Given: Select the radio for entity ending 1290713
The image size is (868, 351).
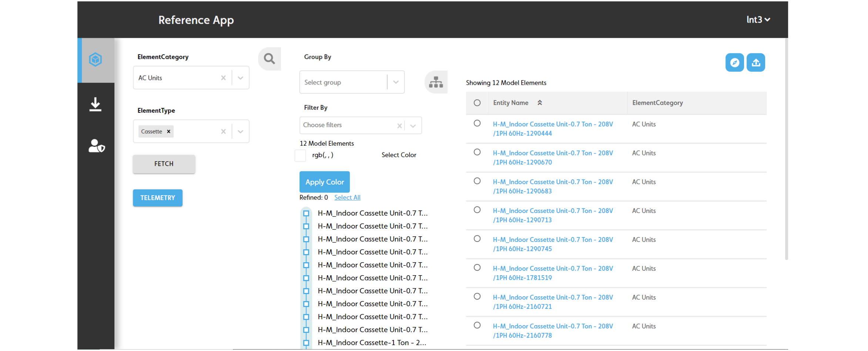Looking at the screenshot, I should (477, 210).
